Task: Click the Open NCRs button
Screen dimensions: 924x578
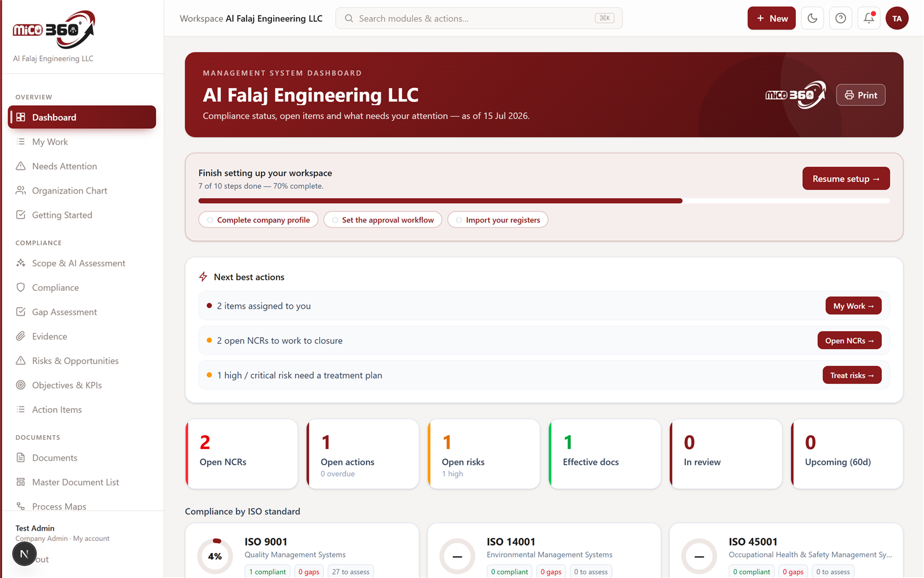Action: click(850, 340)
